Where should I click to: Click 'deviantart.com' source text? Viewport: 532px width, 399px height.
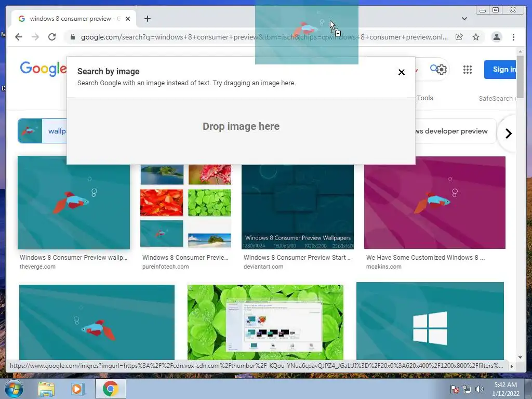click(263, 267)
